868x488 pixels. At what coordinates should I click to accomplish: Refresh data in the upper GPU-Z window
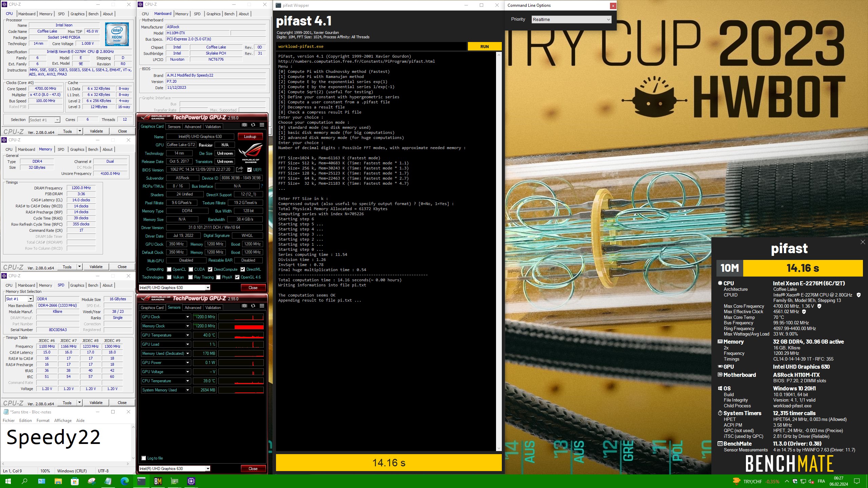tap(253, 125)
